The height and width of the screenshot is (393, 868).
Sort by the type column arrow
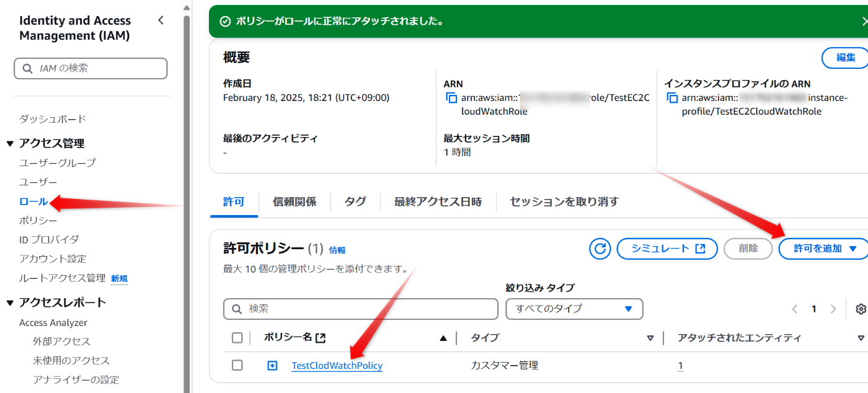650,338
